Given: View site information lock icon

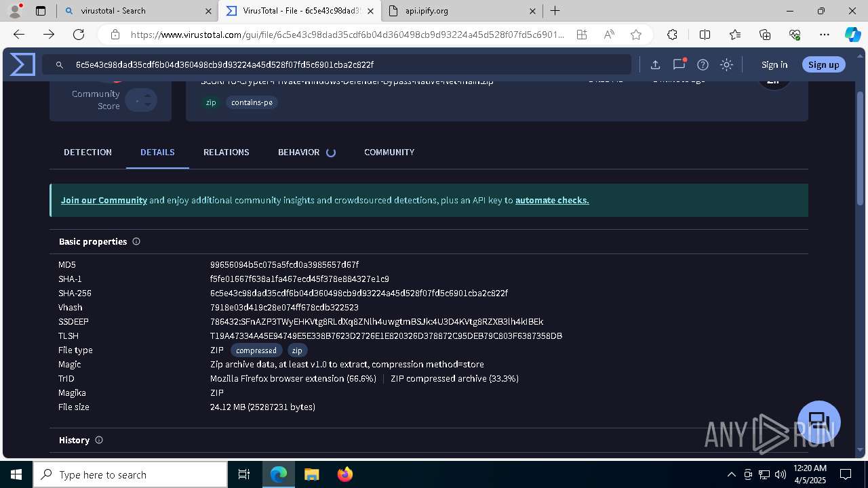Looking at the screenshot, I should click(115, 35).
